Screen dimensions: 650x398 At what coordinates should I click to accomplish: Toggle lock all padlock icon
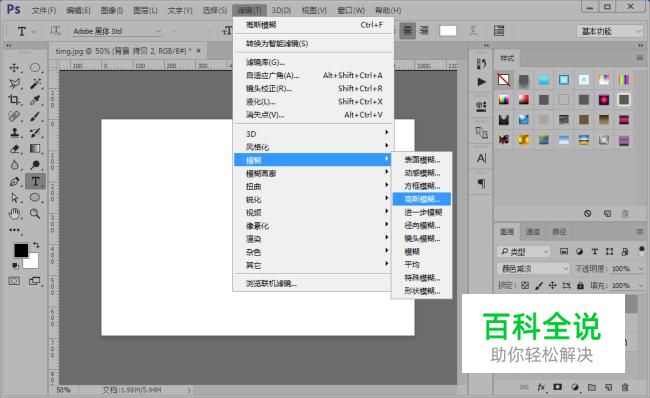pyautogui.click(x=580, y=285)
